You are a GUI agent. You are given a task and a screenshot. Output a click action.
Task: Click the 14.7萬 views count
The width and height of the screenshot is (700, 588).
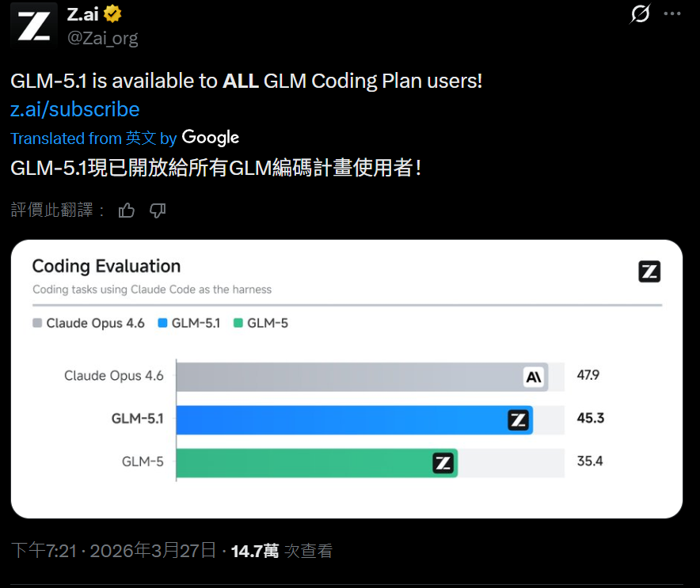(253, 550)
